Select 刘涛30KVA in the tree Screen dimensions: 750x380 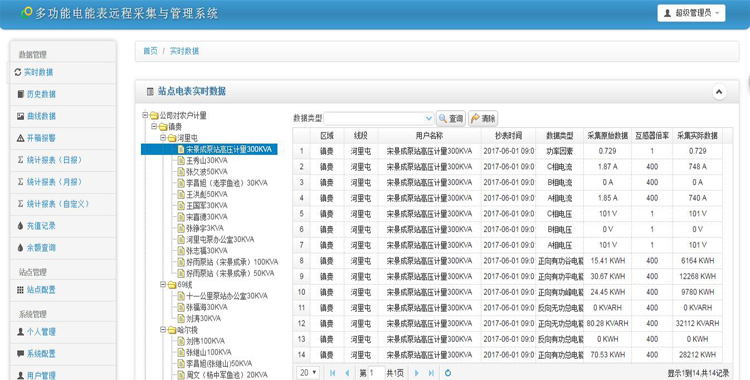(203, 319)
